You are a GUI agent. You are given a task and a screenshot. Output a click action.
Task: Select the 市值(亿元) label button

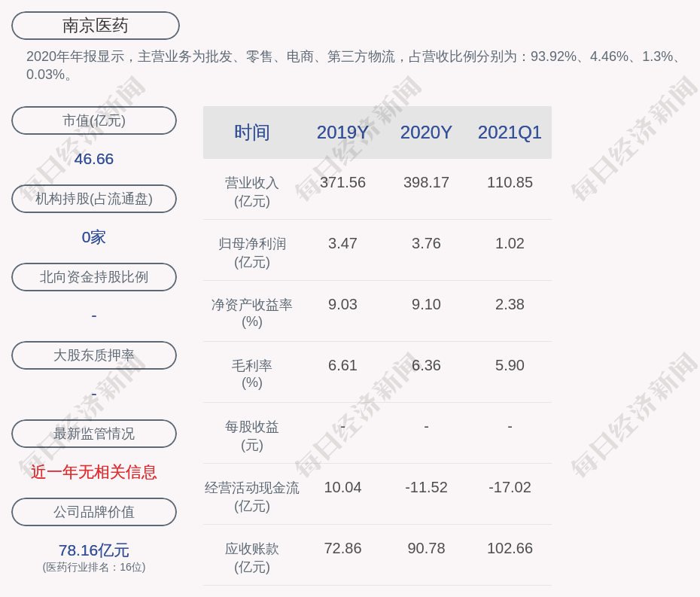94,120
